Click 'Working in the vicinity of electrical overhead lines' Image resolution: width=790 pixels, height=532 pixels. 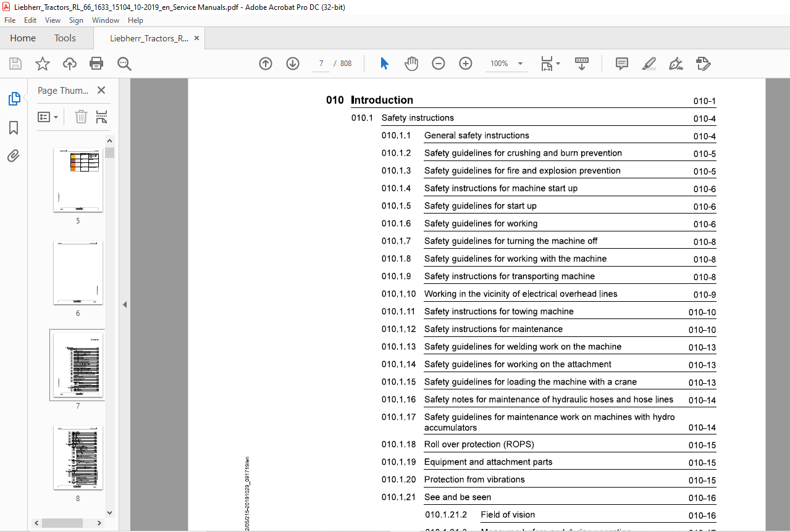click(521, 294)
